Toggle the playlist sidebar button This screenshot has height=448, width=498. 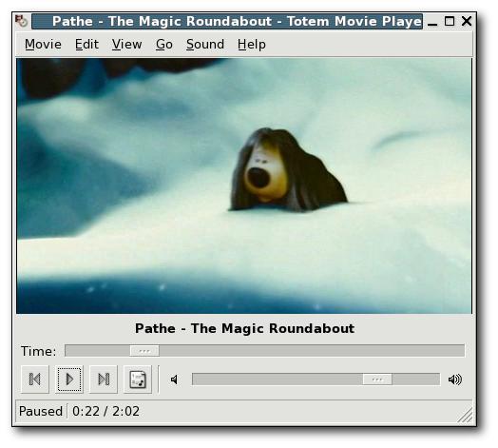tap(138, 379)
